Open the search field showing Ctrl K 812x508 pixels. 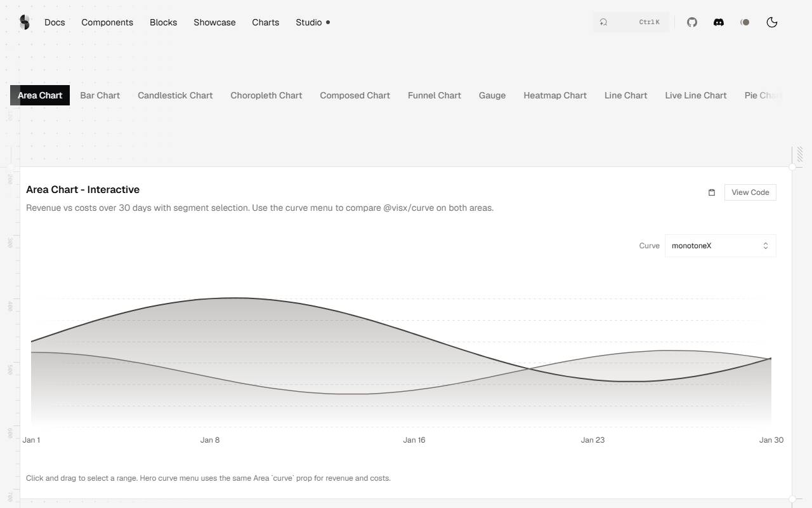click(631, 22)
